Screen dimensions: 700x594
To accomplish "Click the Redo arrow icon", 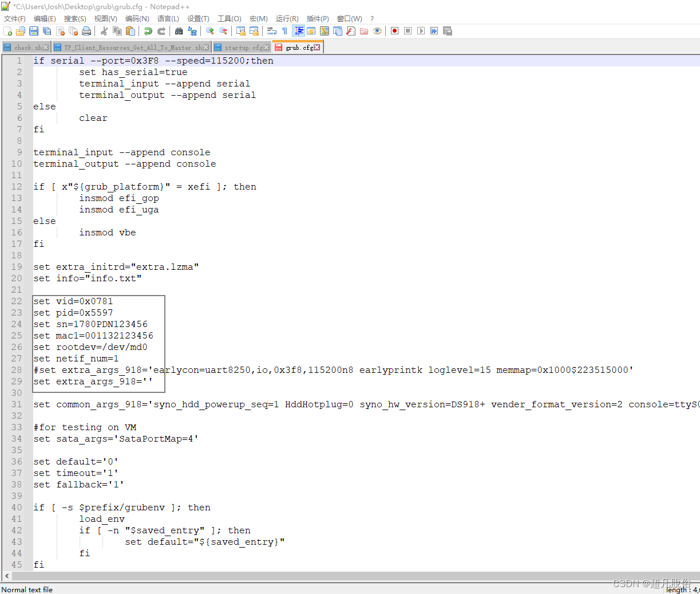I will coord(161,31).
